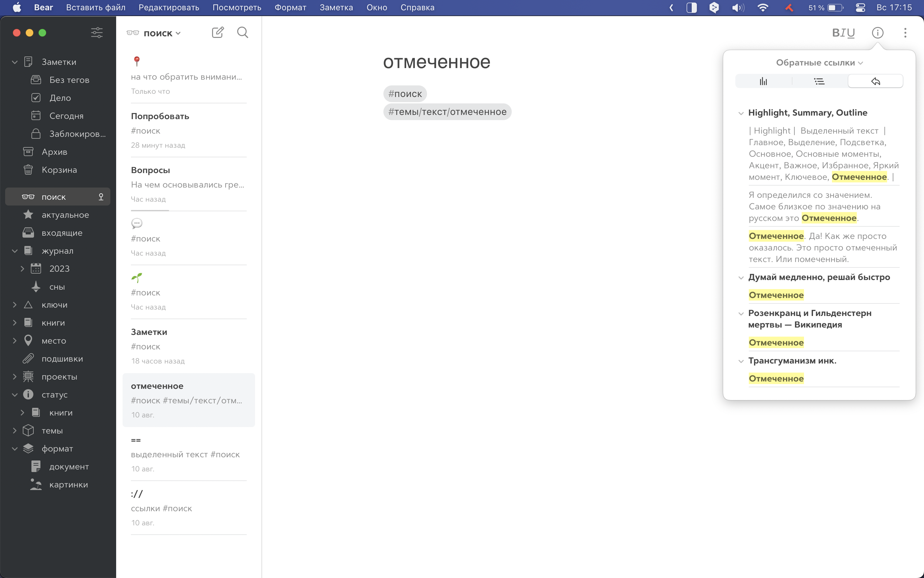Open the Архив section
This screenshot has width=924, height=578.
(58, 152)
